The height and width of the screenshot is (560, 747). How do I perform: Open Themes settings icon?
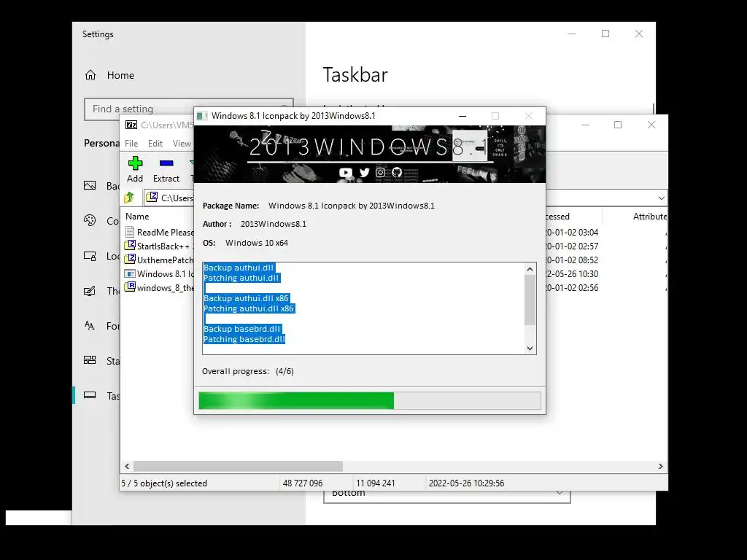(90, 290)
